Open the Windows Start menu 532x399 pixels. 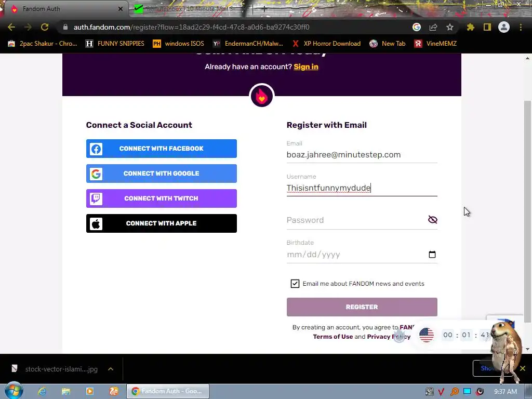pyautogui.click(x=14, y=391)
